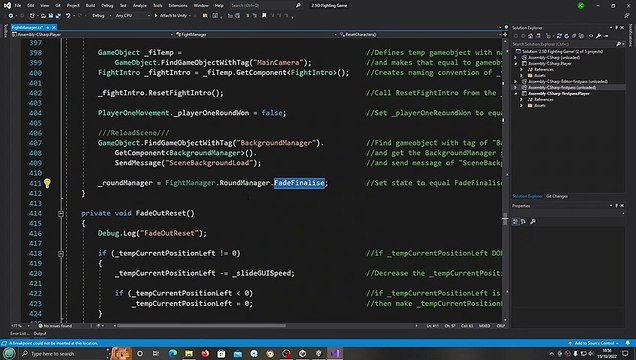636x360 pixels.
Task: Click the navigate backward toolbar icon
Action: coord(11,15)
